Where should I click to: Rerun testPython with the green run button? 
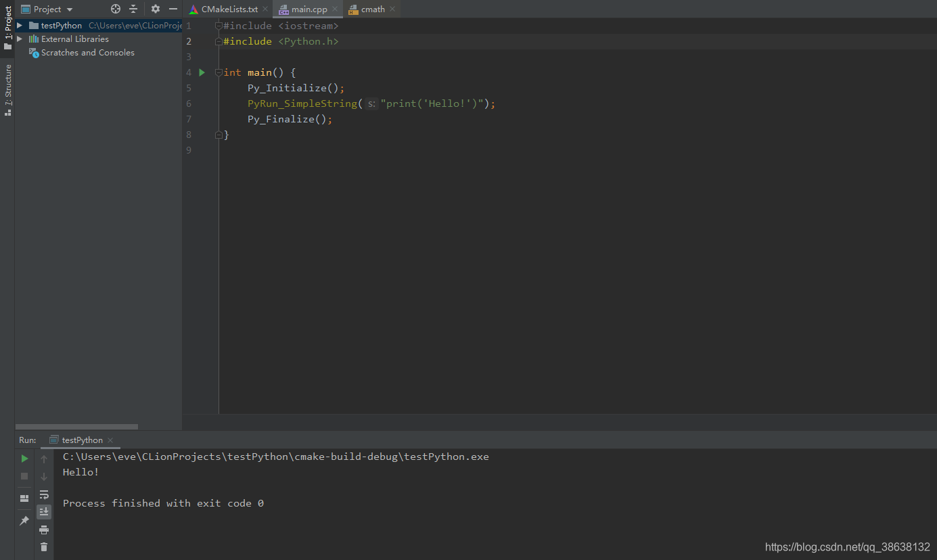coord(24,459)
